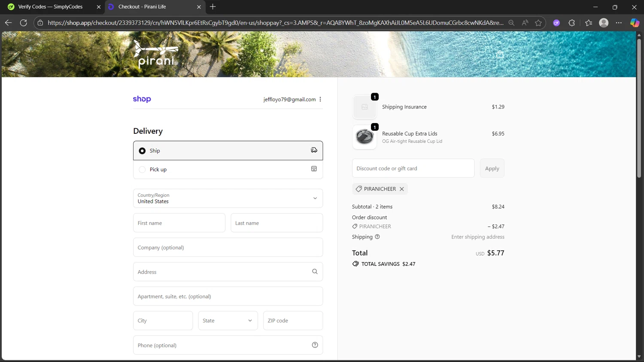Open the Copilot sidebar icon
The height and width of the screenshot is (362, 644).
(635, 23)
